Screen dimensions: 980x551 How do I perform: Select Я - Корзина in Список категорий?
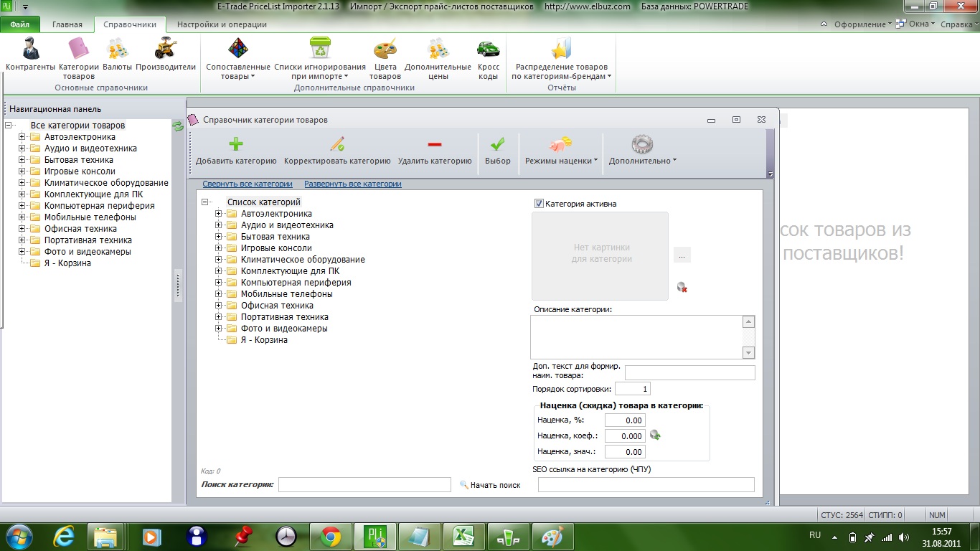(x=264, y=340)
